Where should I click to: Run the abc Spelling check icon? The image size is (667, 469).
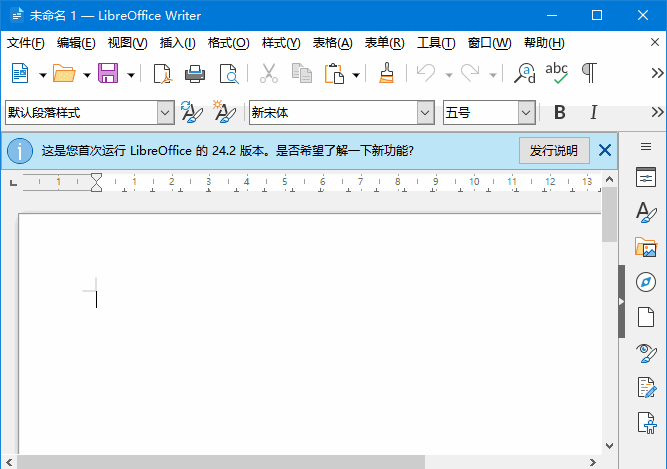coord(557,74)
